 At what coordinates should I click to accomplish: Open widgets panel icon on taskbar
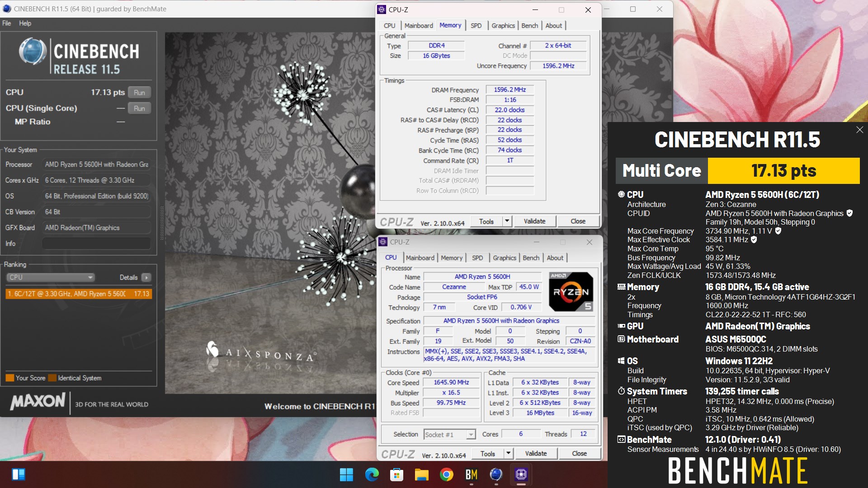[x=19, y=474]
